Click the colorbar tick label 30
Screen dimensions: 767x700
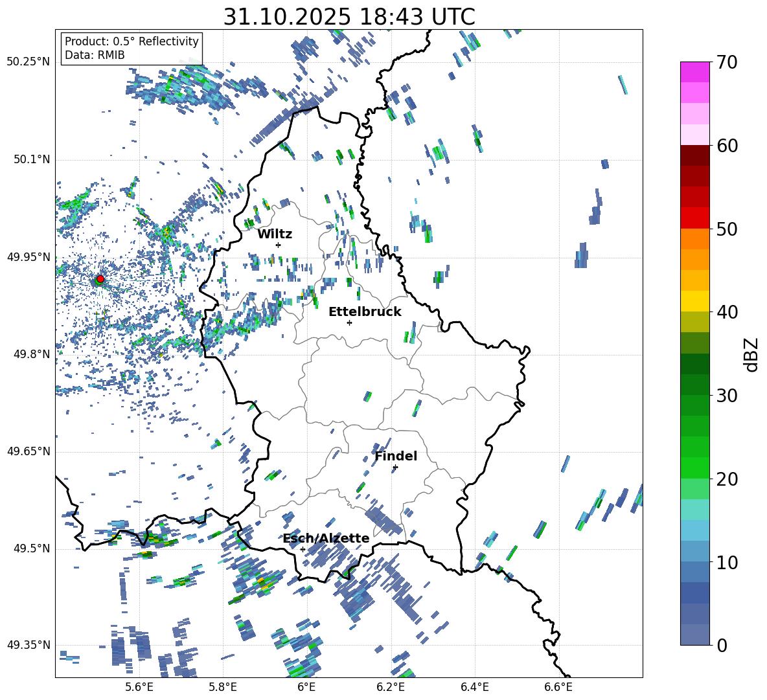[727, 396]
